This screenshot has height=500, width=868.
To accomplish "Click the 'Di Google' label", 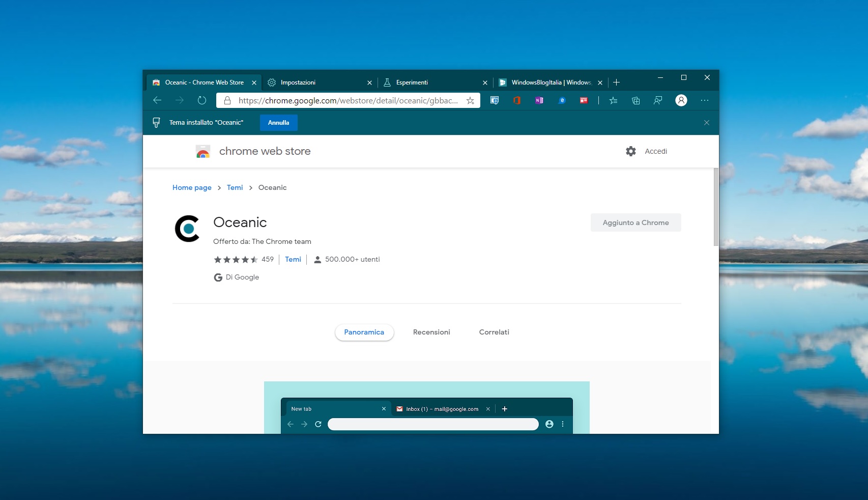I will pyautogui.click(x=243, y=277).
